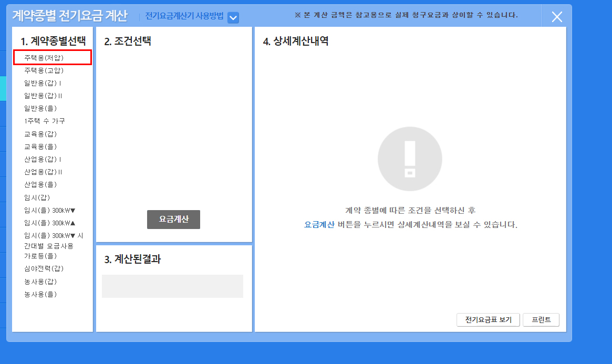Open 전기요금계산기 사용방법 link
The width and height of the screenshot is (612, 364).
coord(184,16)
